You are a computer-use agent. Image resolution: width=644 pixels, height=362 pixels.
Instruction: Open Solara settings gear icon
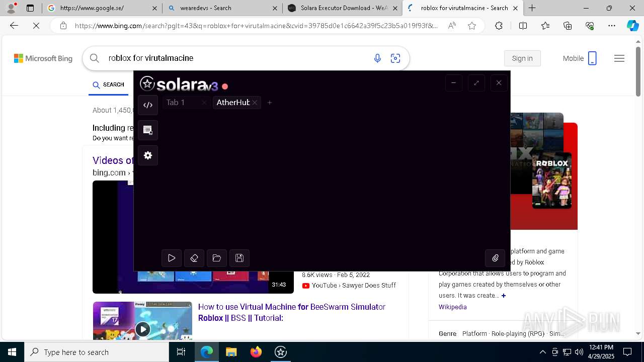tap(148, 155)
